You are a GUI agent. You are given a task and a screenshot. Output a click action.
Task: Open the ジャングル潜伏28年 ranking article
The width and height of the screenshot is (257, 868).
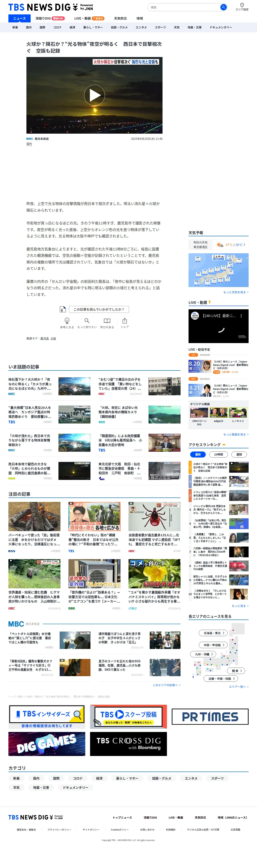(x=219, y=510)
